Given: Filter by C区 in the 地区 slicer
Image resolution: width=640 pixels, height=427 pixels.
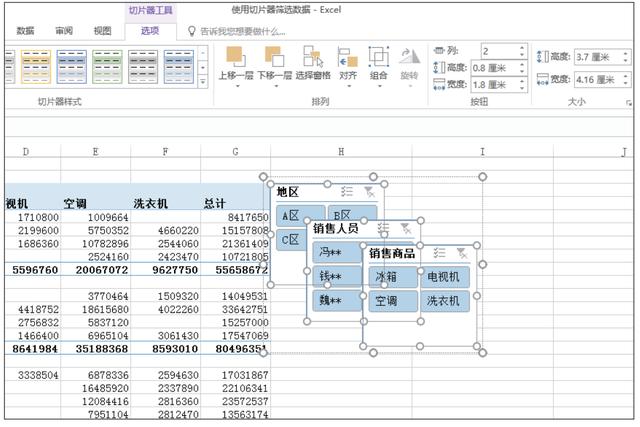Looking at the screenshot, I should (x=291, y=240).
